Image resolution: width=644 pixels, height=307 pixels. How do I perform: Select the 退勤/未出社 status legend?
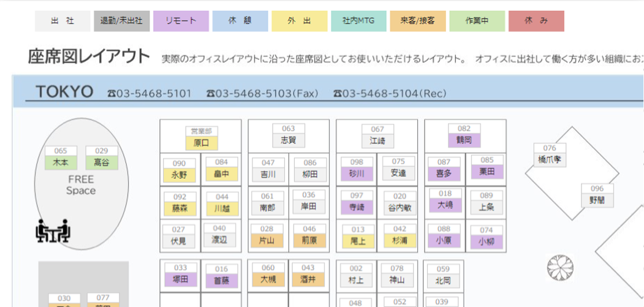click(121, 21)
